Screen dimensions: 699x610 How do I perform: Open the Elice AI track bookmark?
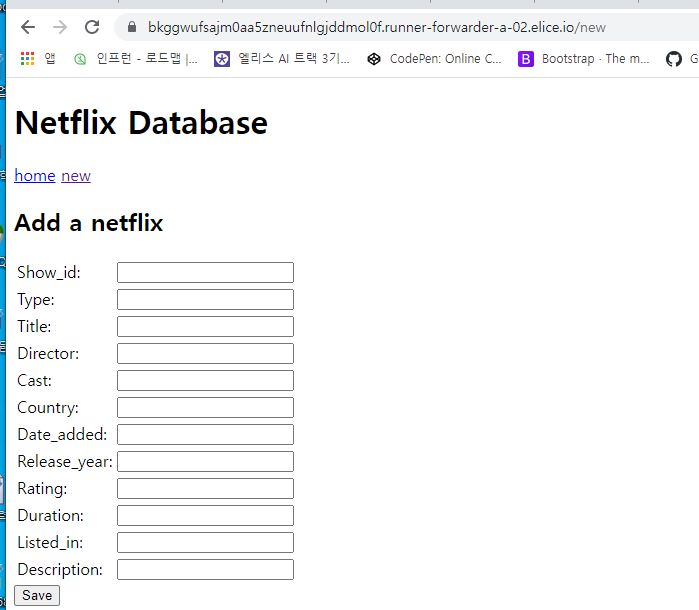[282, 58]
